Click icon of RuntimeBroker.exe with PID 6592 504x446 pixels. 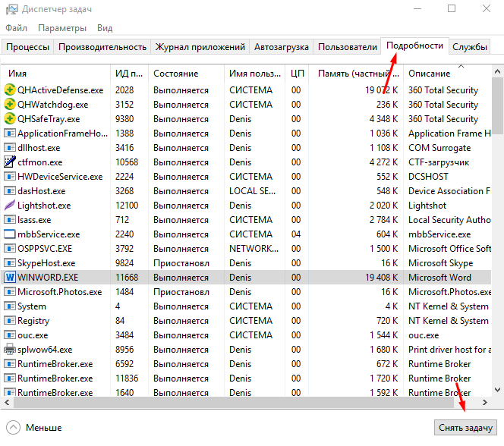10,364
